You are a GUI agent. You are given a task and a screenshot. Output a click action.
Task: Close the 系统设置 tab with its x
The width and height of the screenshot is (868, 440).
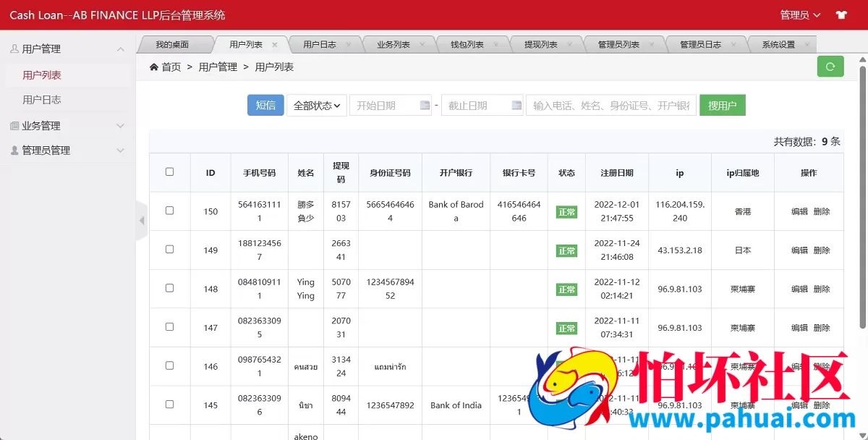coord(808,44)
